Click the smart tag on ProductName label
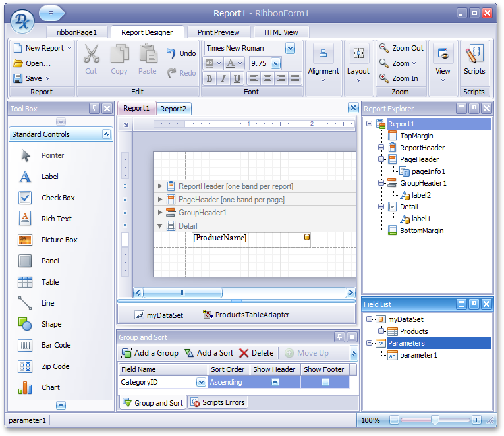This screenshot has width=504, height=436. (x=306, y=237)
